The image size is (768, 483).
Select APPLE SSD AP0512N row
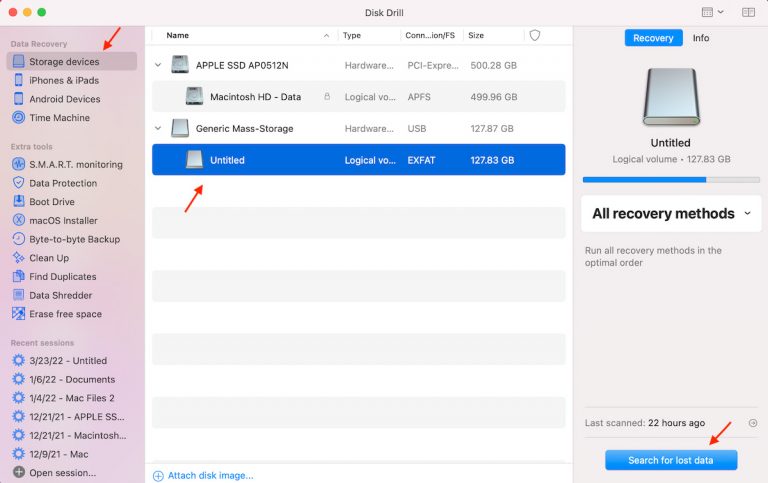[x=359, y=65]
